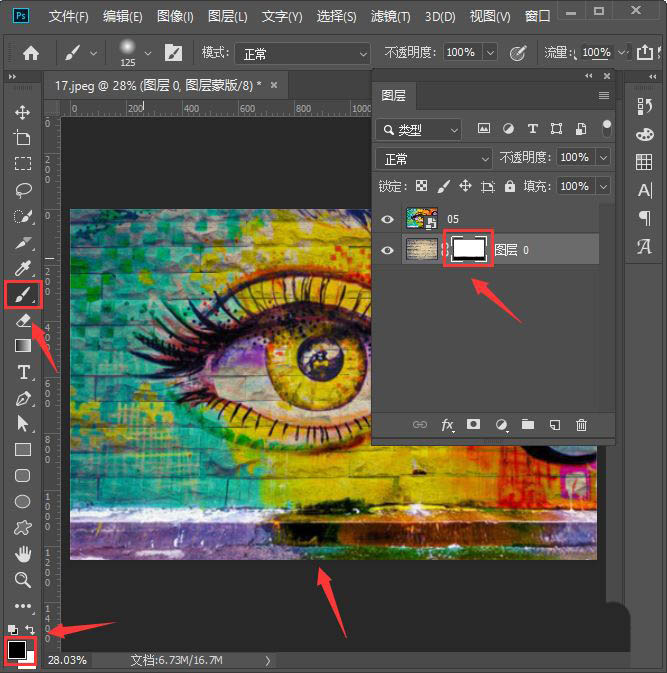Create new fill or adjustment layer

pos(501,425)
